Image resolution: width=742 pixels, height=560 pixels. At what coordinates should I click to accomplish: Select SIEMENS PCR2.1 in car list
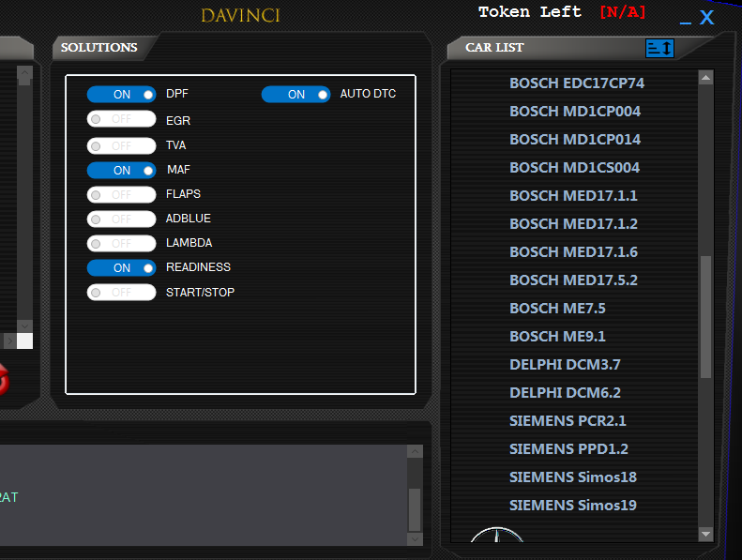point(568,421)
